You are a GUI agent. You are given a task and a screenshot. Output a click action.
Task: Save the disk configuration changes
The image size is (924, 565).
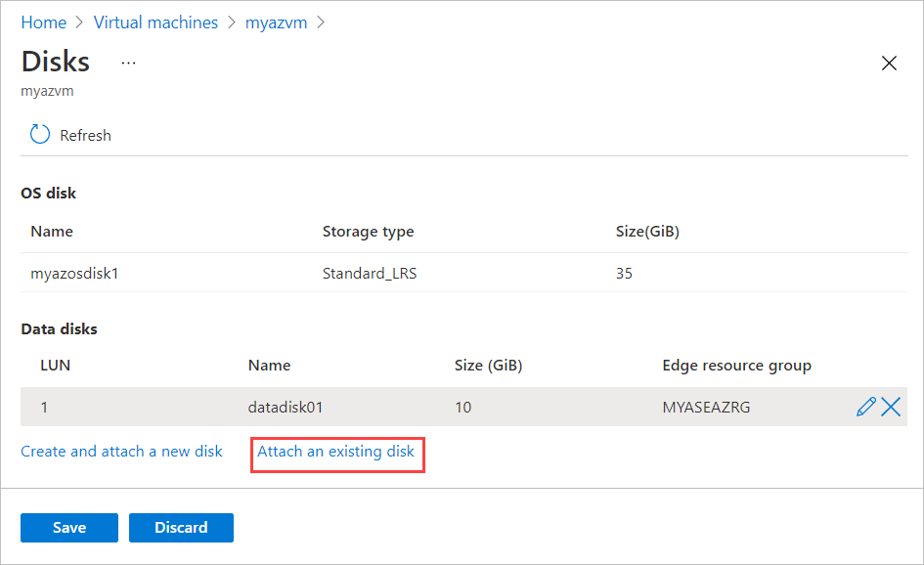tap(68, 527)
